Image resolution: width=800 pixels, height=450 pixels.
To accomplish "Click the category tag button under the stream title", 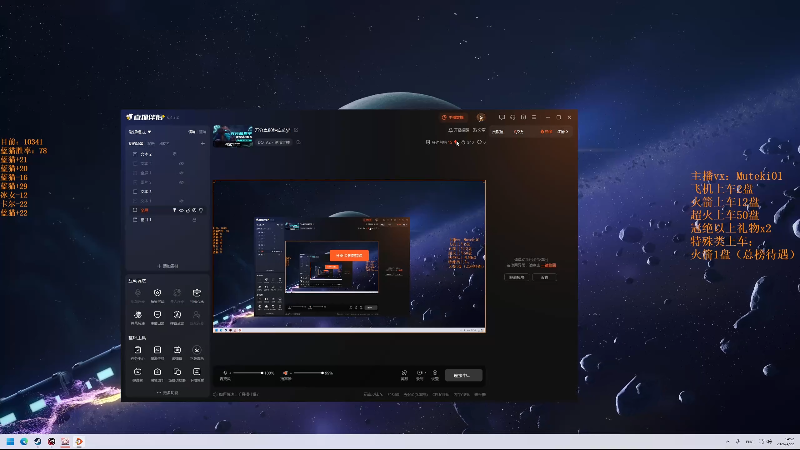I will pyautogui.click(x=274, y=142).
